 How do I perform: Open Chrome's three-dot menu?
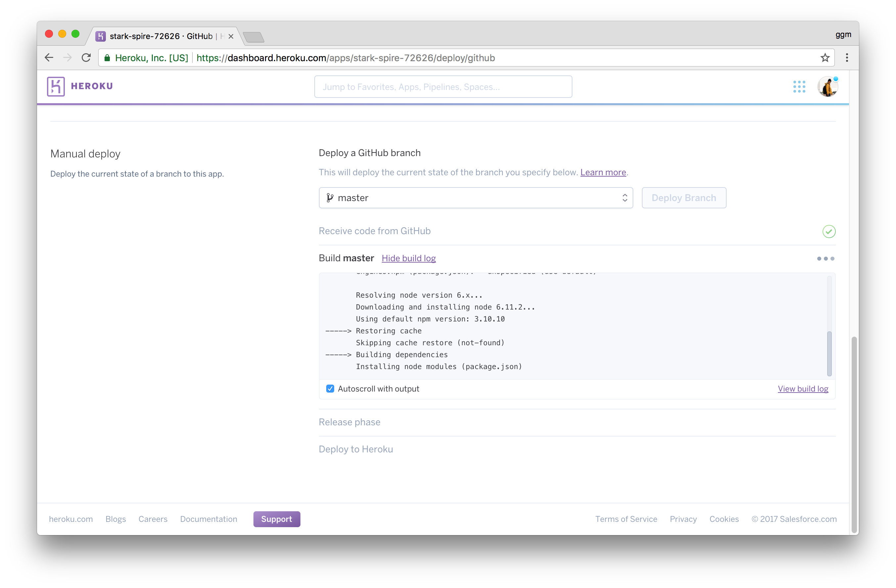[x=847, y=58]
